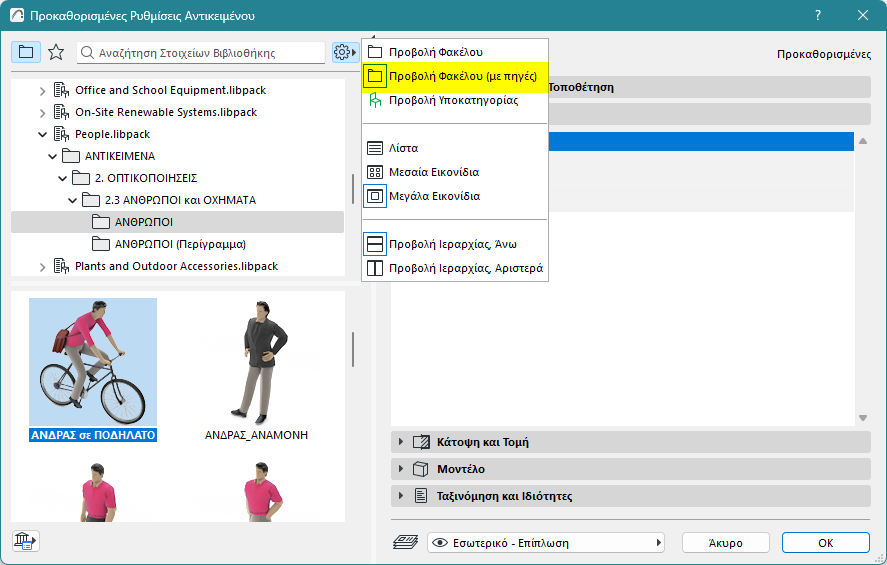Click On-Site Renewable Systems library icon
Screen dimensions: 887x565
[62, 112]
